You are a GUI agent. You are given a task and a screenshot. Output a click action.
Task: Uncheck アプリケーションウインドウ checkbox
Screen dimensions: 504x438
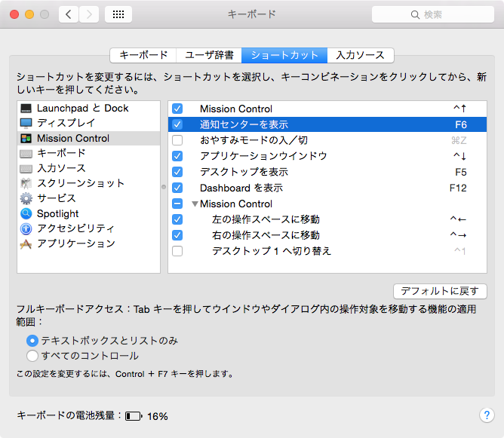[177, 156]
